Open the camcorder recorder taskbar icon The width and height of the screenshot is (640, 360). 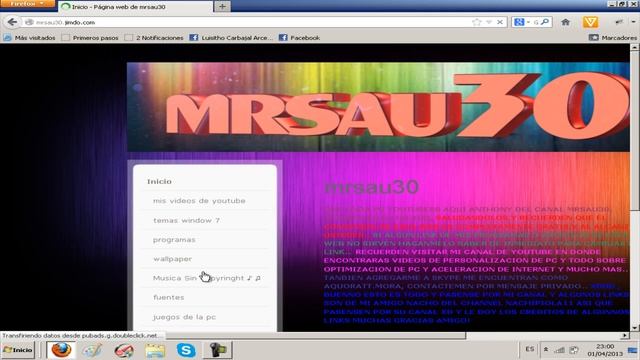pos(217,350)
